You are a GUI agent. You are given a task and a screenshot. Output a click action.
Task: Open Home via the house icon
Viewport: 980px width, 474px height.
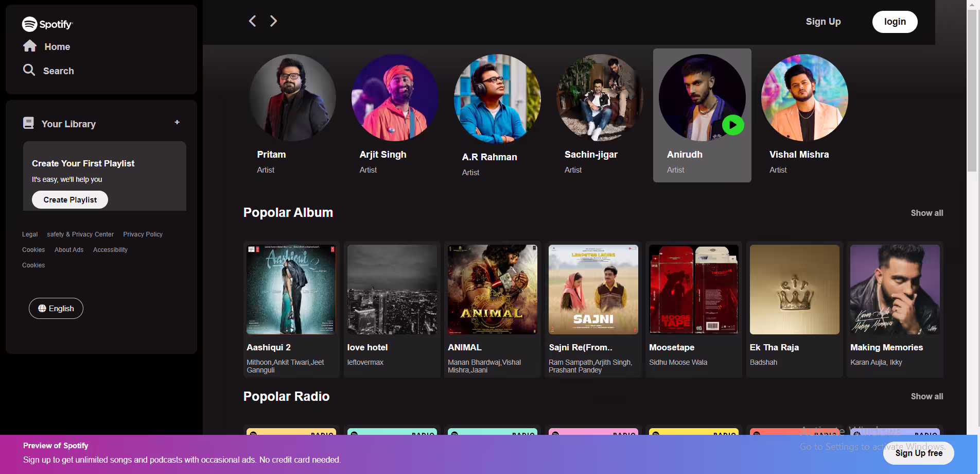coord(30,46)
